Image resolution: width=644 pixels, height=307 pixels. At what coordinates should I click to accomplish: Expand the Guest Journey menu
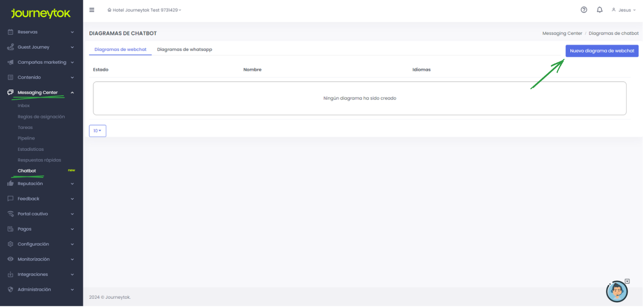pos(72,47)
